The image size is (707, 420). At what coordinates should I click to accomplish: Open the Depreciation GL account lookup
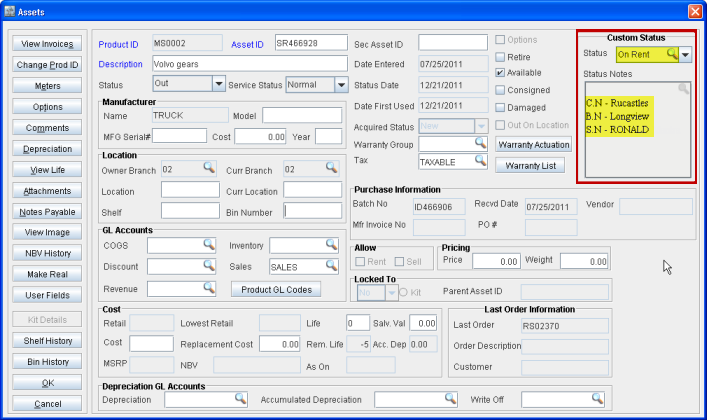(240, 398)
